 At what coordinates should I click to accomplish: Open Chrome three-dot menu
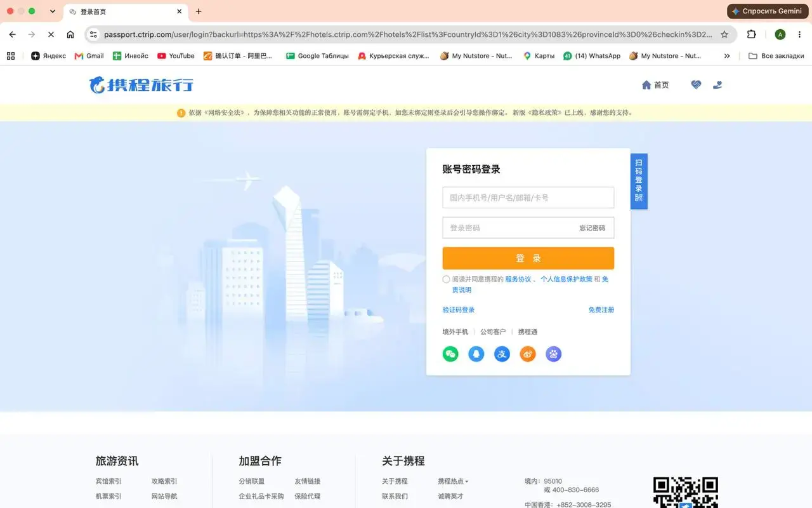(799, 34)
